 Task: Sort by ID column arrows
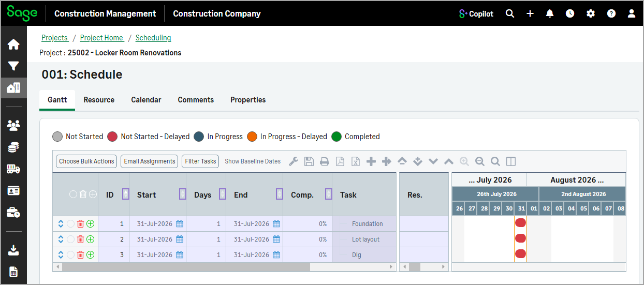click(x=125, y=194)
